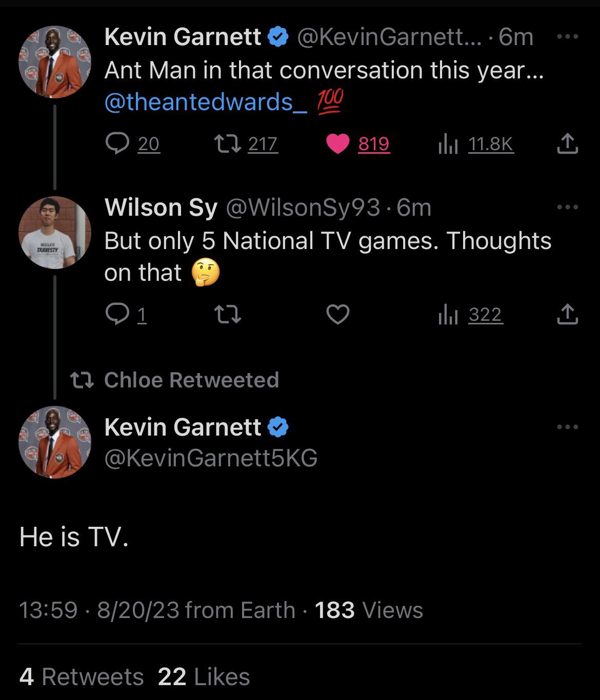Unlike the tweet with 819 likes
Viewport: 600px width, 700px height.
[x=338, y=143]
